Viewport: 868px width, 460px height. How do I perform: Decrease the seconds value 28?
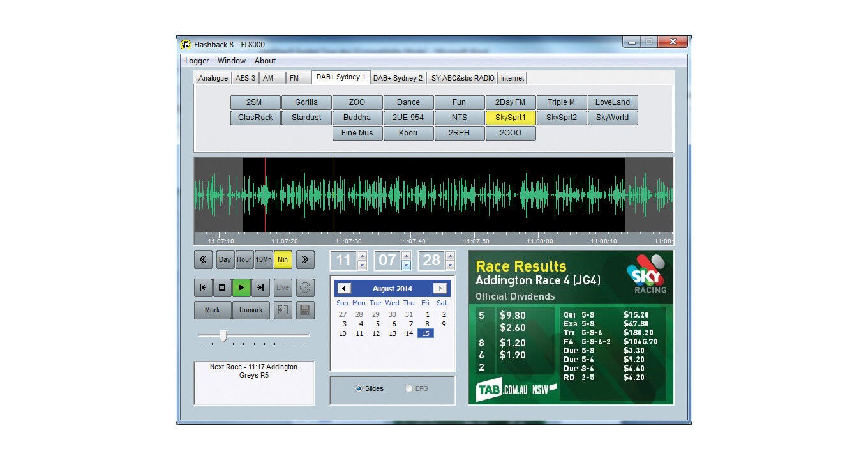(x=450, y=265)
